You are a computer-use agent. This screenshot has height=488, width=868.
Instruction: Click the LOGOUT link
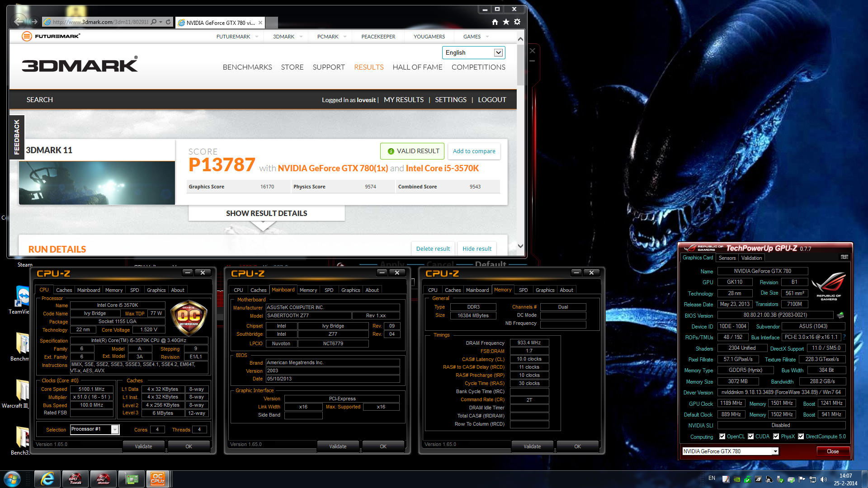coord(492,99)
